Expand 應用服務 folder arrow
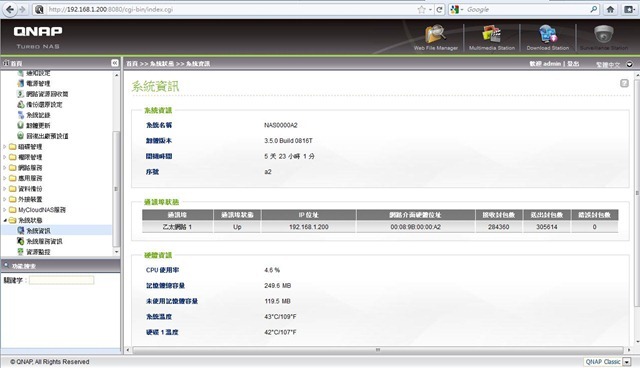This screenshot has width=640, height=368. coord(5,178)
